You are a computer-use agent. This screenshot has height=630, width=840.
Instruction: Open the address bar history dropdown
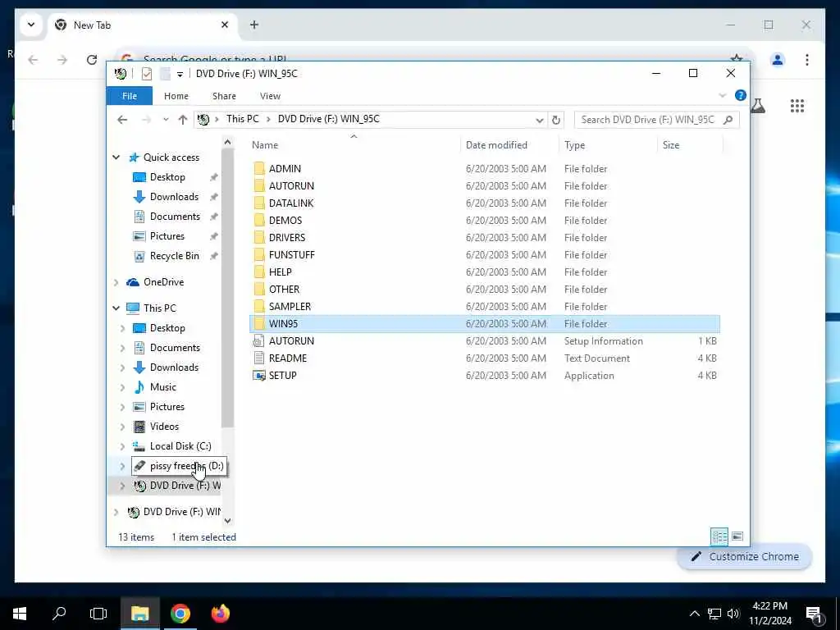(540, 120)
